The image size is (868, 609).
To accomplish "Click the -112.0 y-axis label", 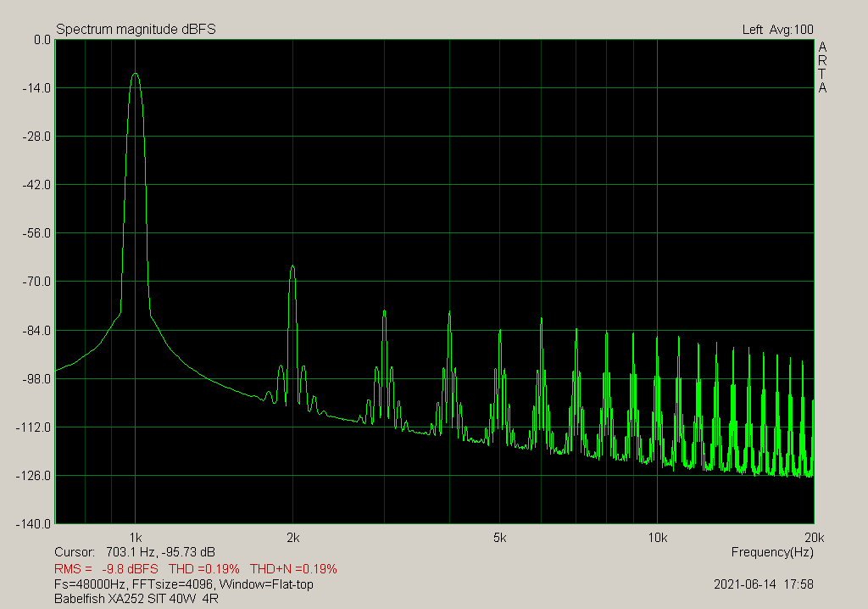I will pos(33,427).
